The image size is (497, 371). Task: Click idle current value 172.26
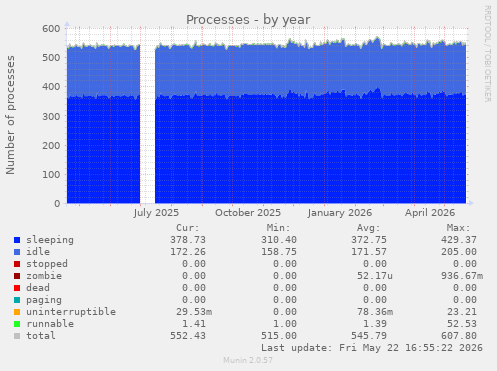coord(188,252)
